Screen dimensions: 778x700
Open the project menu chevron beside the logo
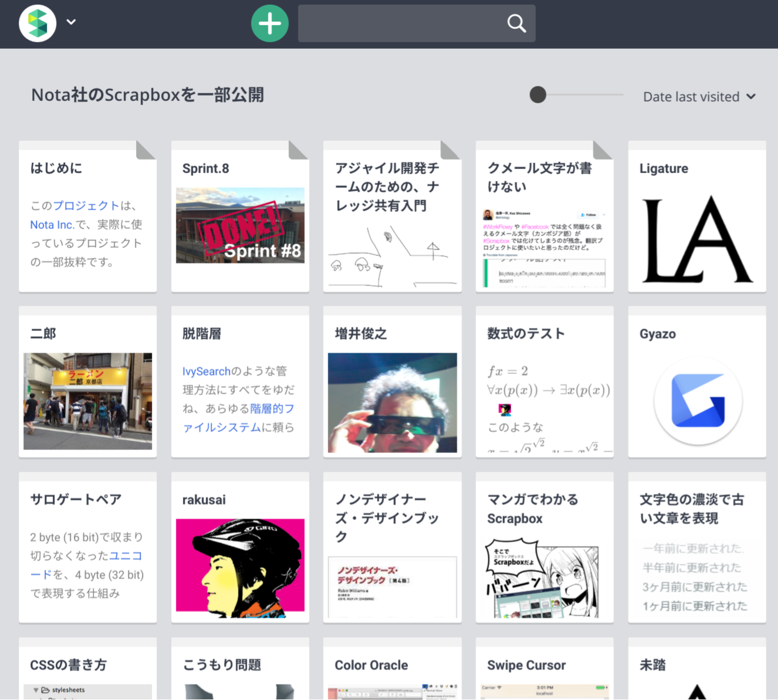coord(71,22)
